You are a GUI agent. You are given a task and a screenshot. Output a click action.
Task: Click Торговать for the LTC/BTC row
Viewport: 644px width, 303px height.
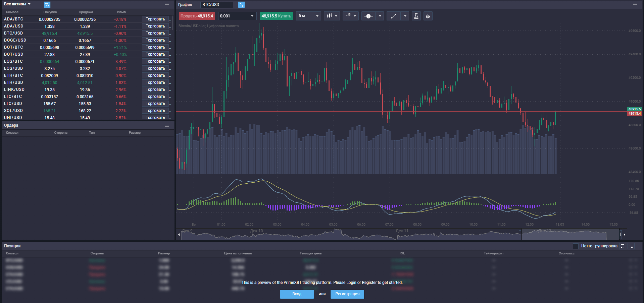click(155, 97)
